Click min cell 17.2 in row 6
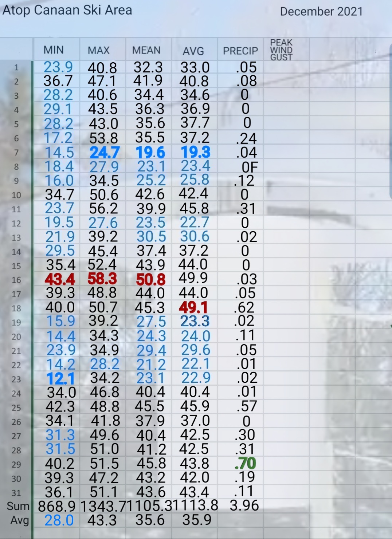Image resolution: width=392 pixels, height=539 pixels. (58, 138)
